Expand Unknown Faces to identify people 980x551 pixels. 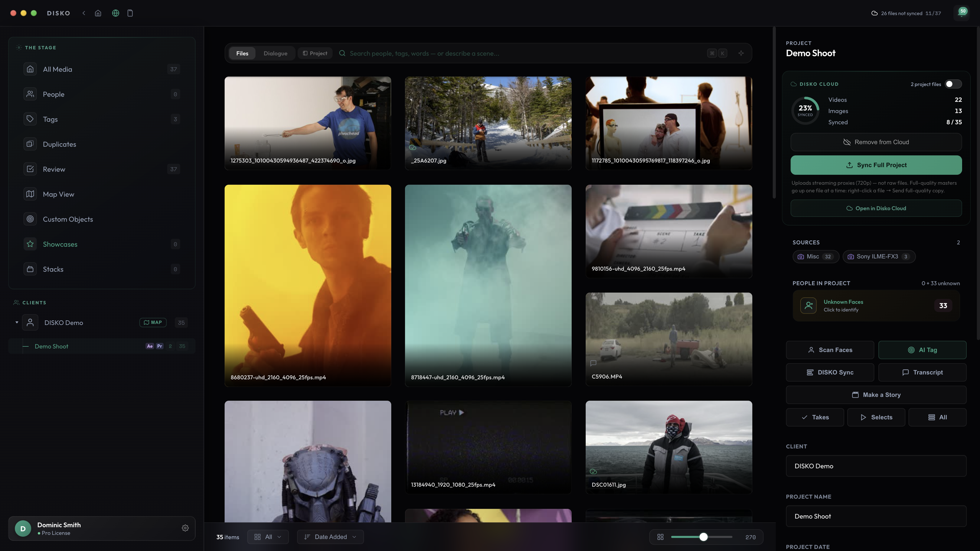pos(876,305)
